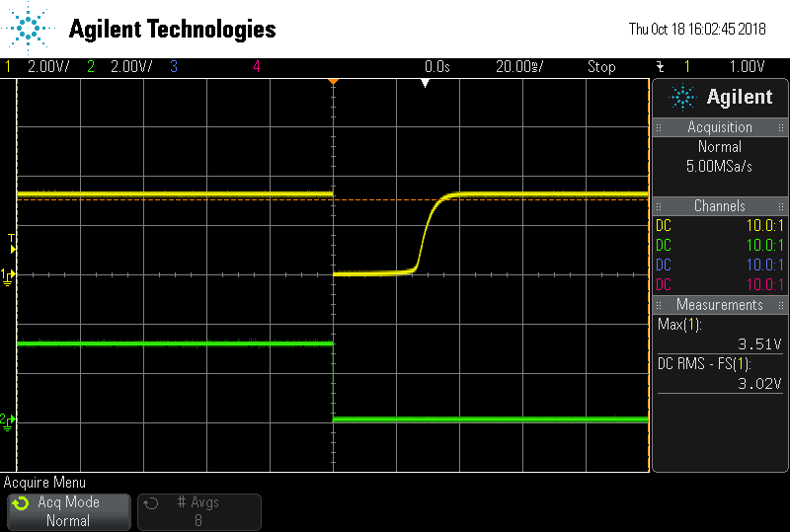Image resolution: width=790 pixels, height=532 pixels.
Task: Open the Acq Mode Normal softkey
Action: coord(69,512)
